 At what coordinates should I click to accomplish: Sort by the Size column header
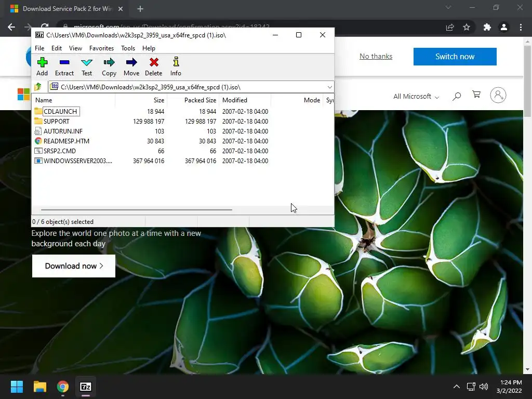[x=141, y=100]
